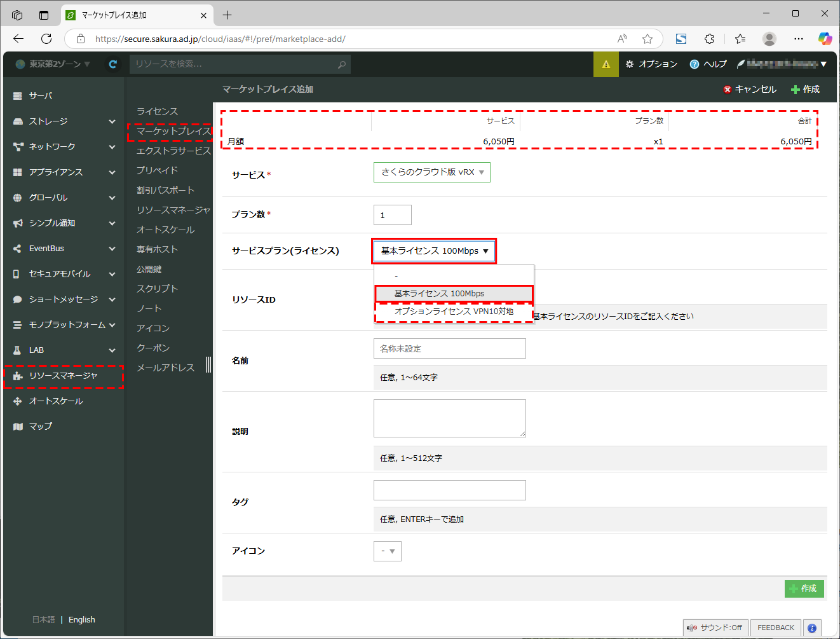Viewport: 840px width, 639px height.
Task: Expand the ネットワーク sidebar chevron
Action: click(x=112, y=147)
